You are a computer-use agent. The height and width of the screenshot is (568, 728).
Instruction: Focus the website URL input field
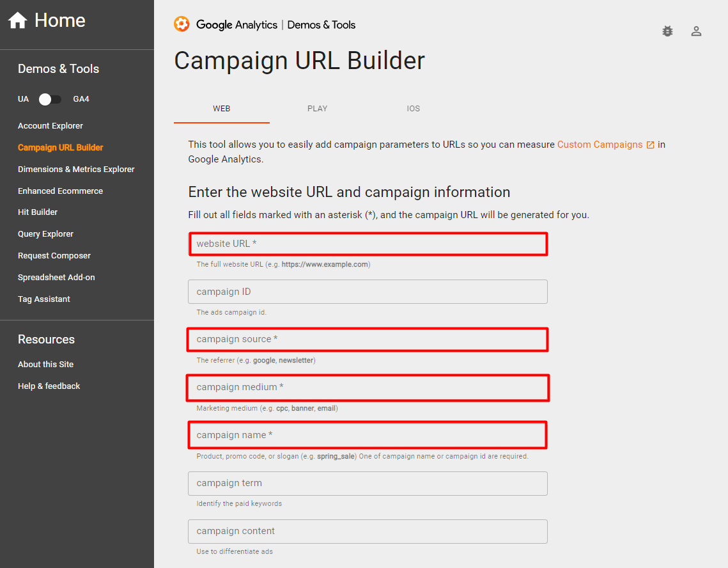368,244
